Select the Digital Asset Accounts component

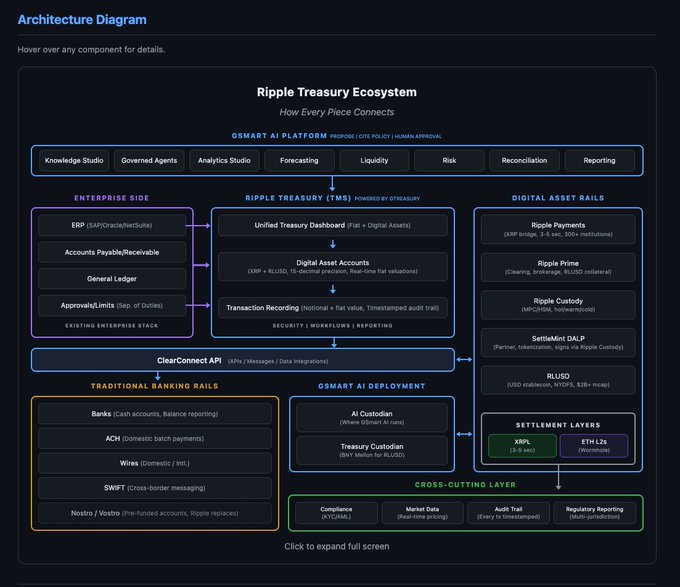tap(333, 267)
